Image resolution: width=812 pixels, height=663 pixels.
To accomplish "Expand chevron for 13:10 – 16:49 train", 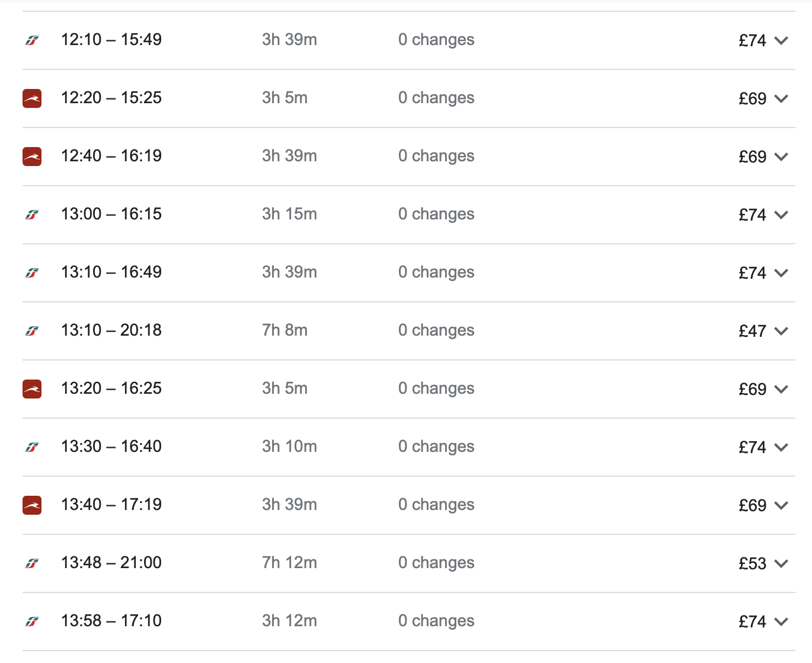I will tap(781, 273).
